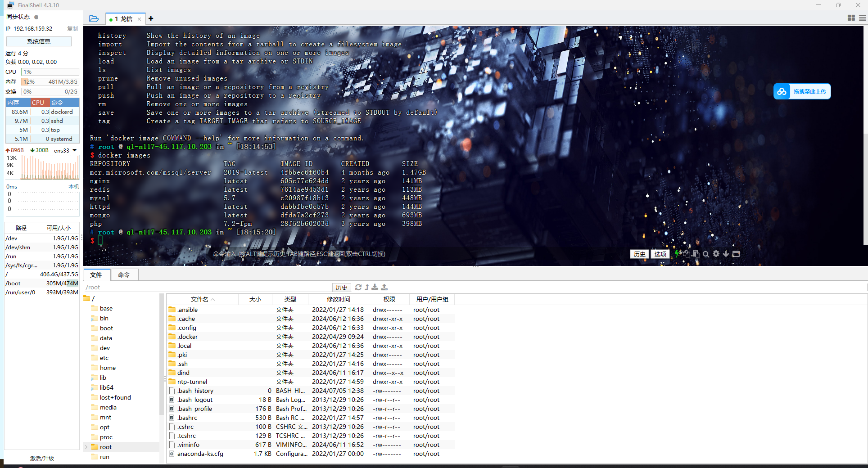
Task: Click the sshd process row
Action: [42, 121]
